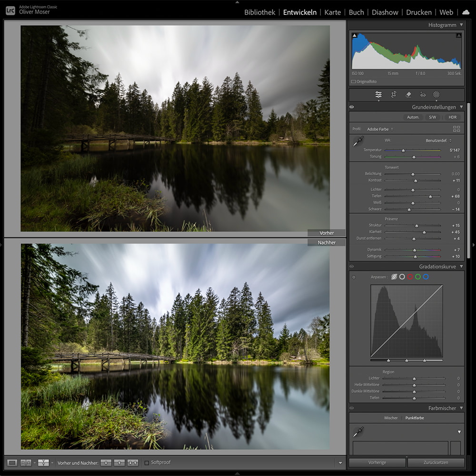Select the white point curve channel

(x=402, y=277)
